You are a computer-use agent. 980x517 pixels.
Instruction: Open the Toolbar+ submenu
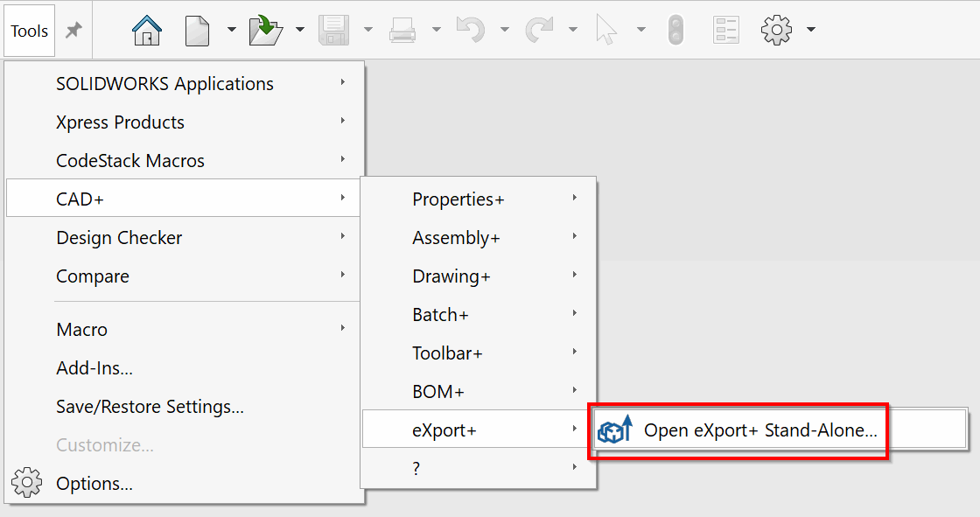(x=478, y=353)
